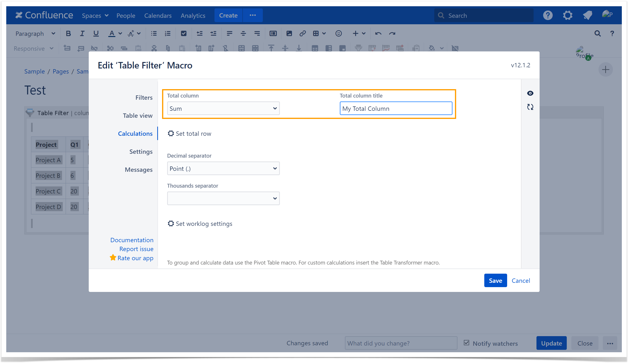Open the Total column Sum dropdown
This screenshot has width=630, height=364.
point(223,108)
